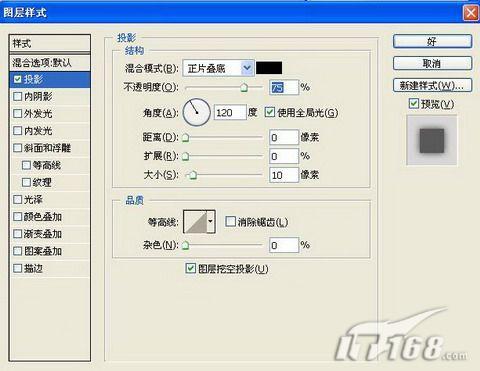This screenshot has height=371, width=480.
Task: Select 混合选项:默认 blending options item
Action: tap(50, 62)
